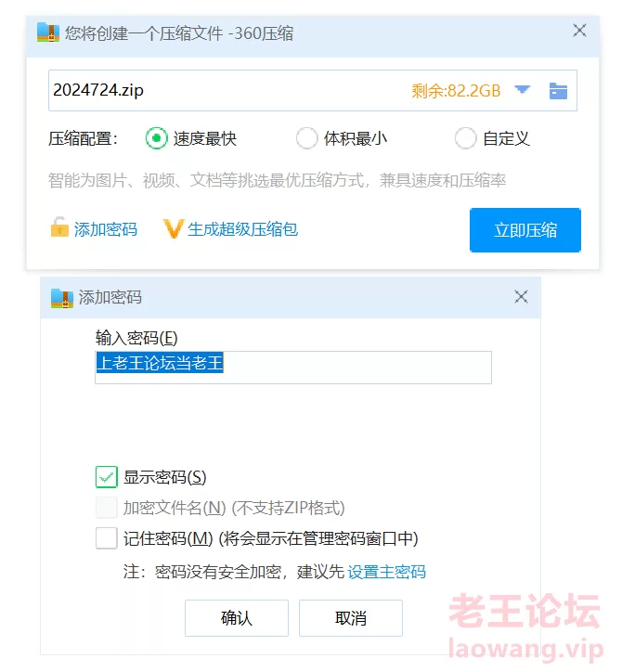Click the 立即压缩 button
The width and height of the screenshot is (622, 672).
coord(525,230)
